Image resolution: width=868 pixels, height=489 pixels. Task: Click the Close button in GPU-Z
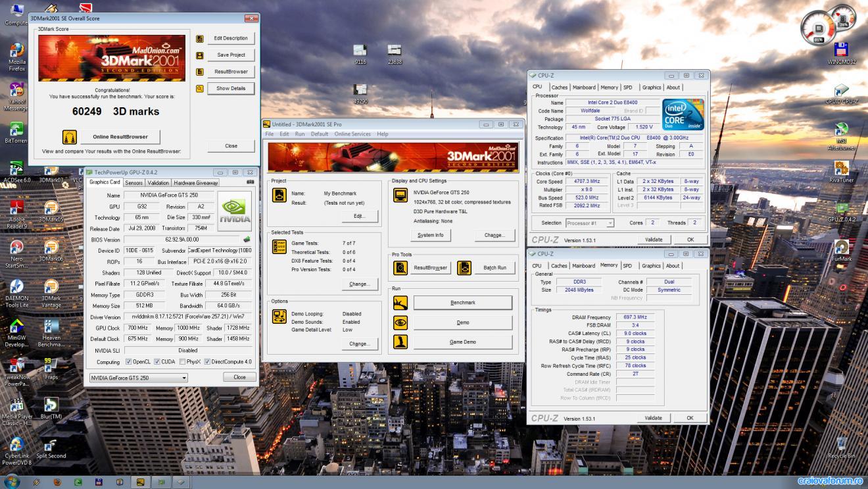pyautogui.click(x=239, y=377)
